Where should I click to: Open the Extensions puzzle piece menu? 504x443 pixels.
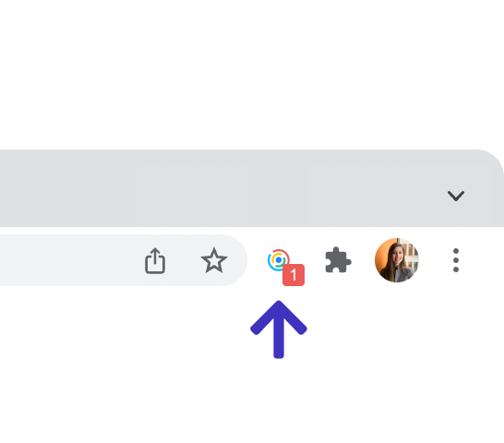click(x=338, y=260)
